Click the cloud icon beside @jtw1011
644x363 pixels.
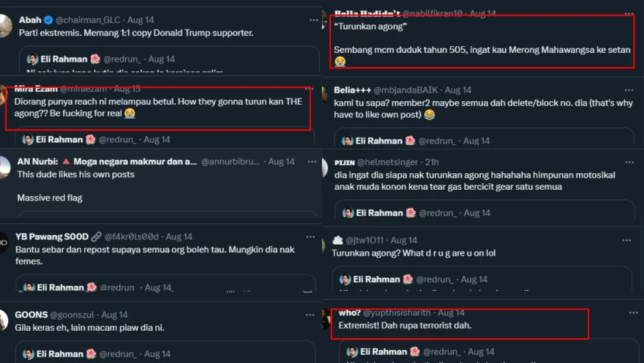(338, 240)
